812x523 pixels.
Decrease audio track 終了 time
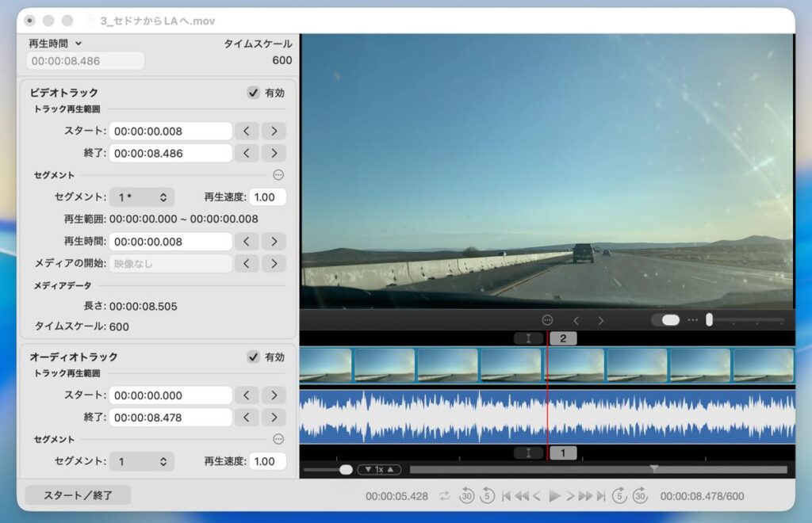tap(247, 418)
